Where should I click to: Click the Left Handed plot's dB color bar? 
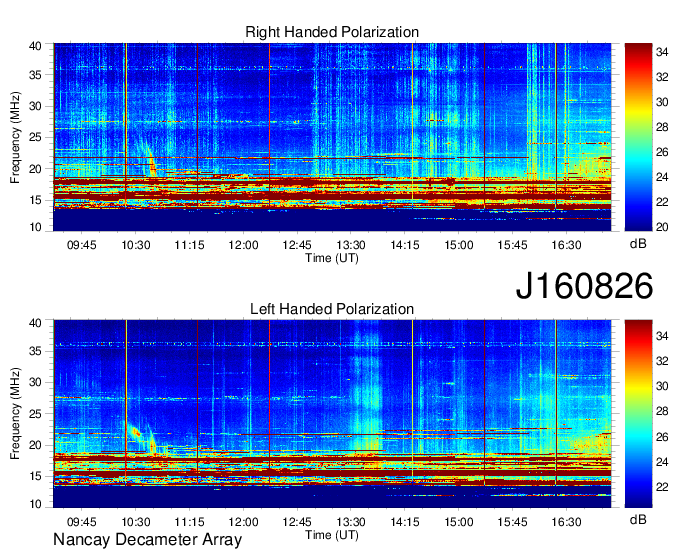(638, 414)
